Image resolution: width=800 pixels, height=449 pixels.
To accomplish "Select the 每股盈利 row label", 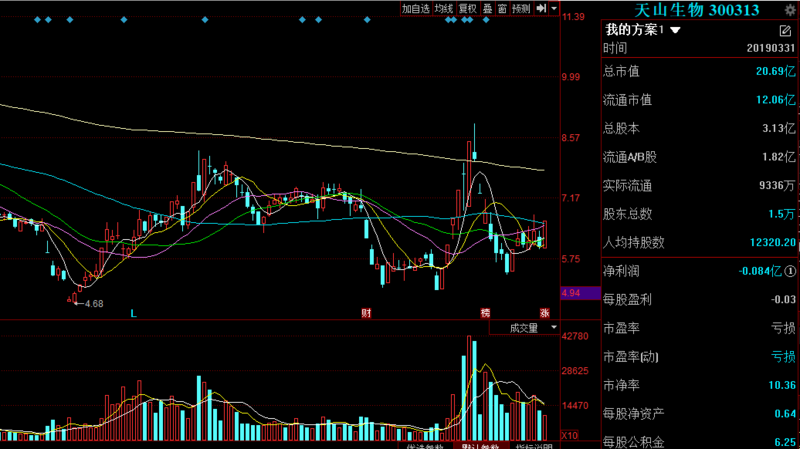I will [x=627, y=300].
